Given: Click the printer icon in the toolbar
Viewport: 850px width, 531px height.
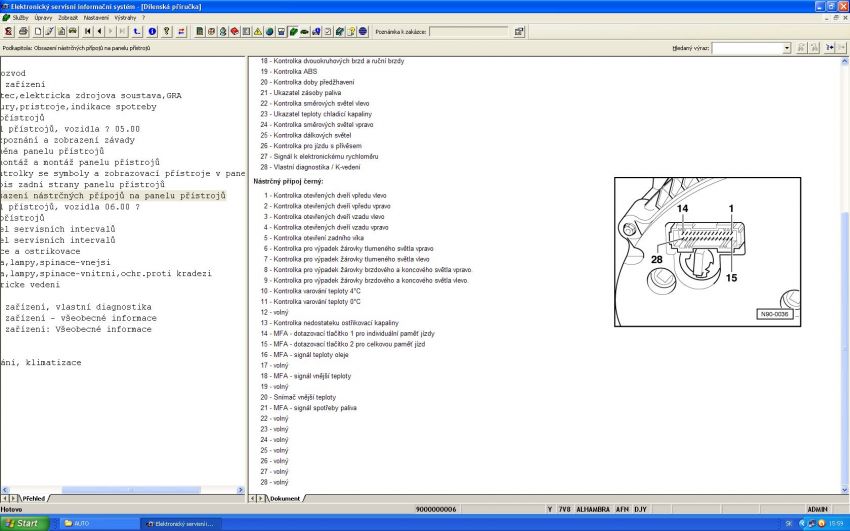Looking at the screenshot, I should click(23, 31).
